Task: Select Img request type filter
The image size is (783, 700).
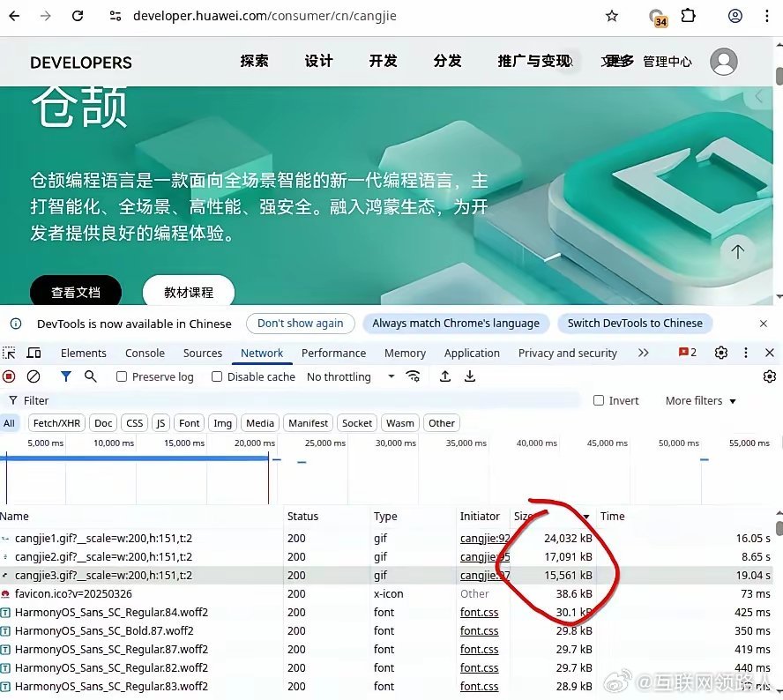Action: pos(223,423)
